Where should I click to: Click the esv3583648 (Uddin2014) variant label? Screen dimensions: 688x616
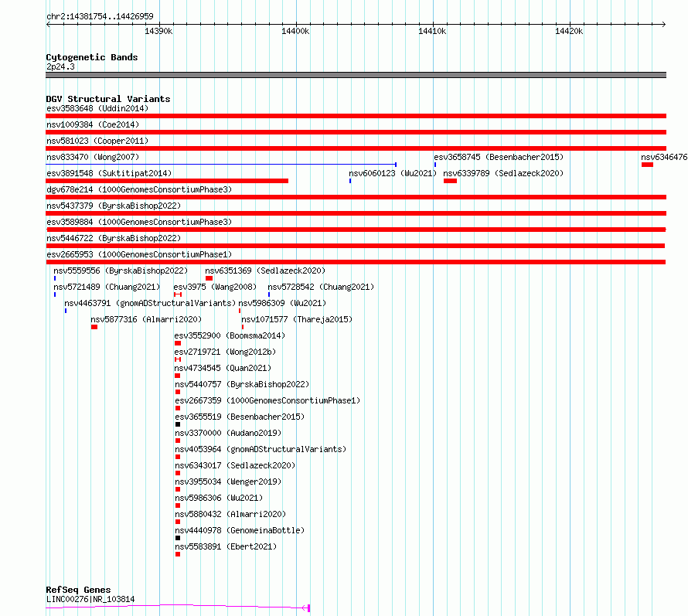97,108
